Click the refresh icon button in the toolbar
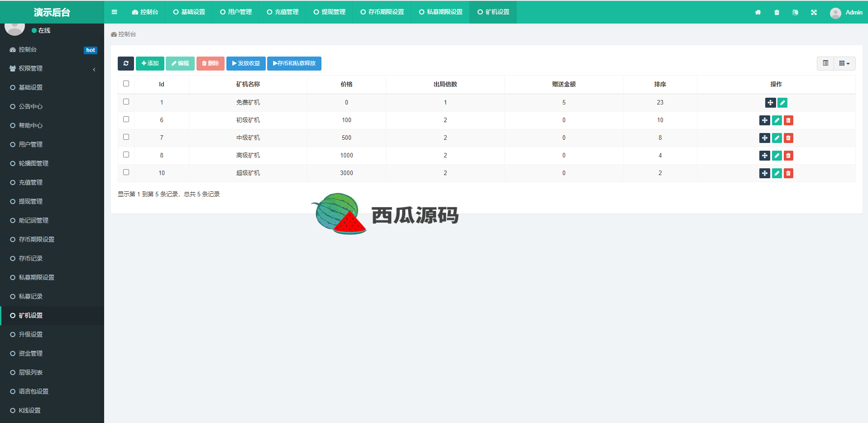 click(x=126, y=63)
